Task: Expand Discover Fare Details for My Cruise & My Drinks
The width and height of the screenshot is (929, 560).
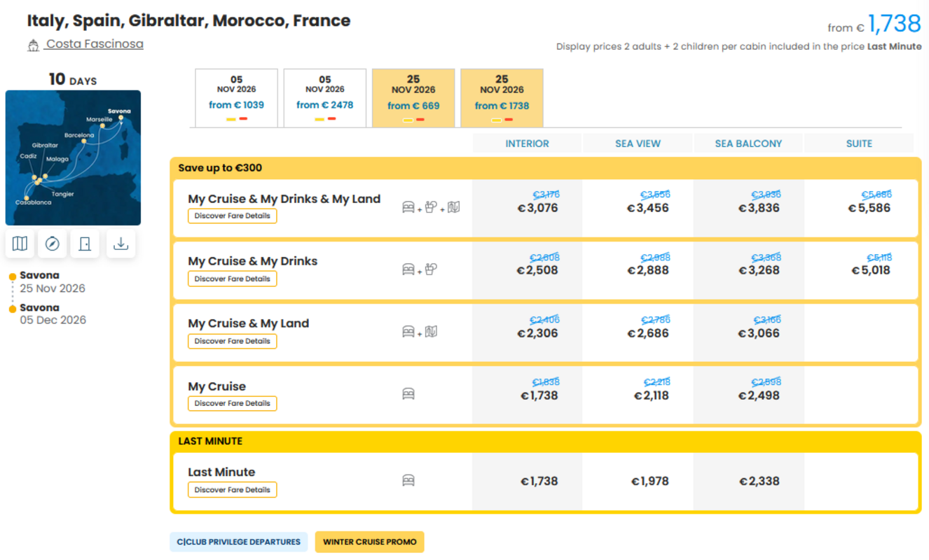Action: [233, 279]
